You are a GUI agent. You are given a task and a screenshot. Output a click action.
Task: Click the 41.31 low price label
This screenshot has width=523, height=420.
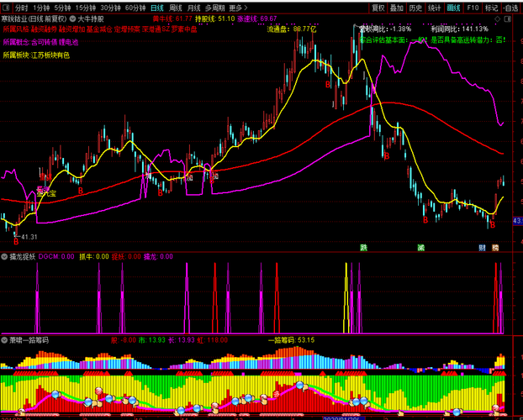[29, 237]
